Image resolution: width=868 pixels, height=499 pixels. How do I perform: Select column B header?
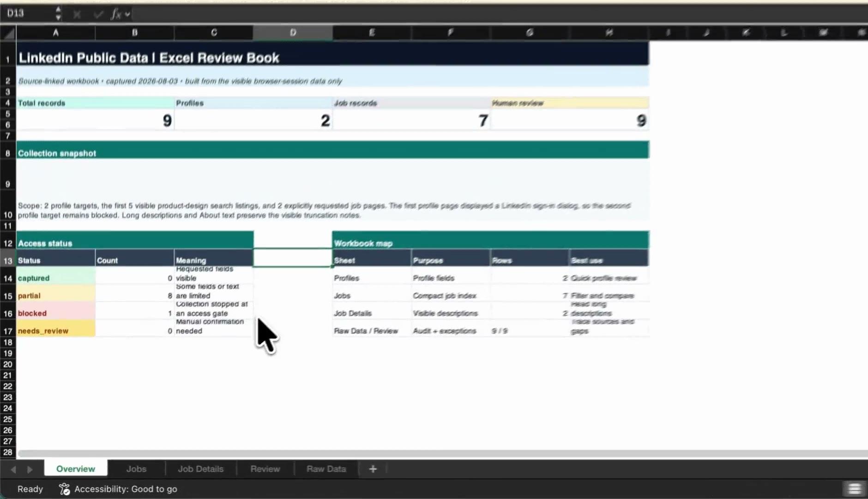135,33
